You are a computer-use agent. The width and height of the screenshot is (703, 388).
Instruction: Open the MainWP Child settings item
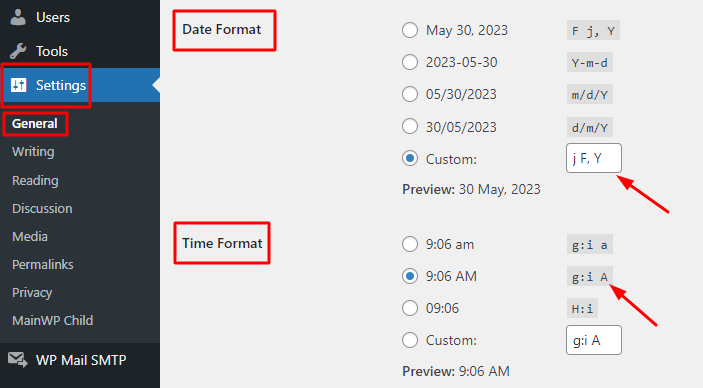coord(52,321)
